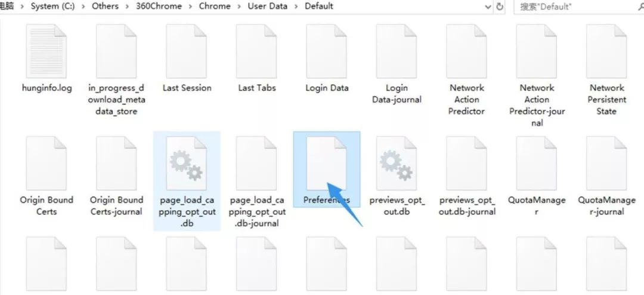Screen dimensions: 644x295
Task: Click the refresh button beside address bar
Action: pos(500,7)
